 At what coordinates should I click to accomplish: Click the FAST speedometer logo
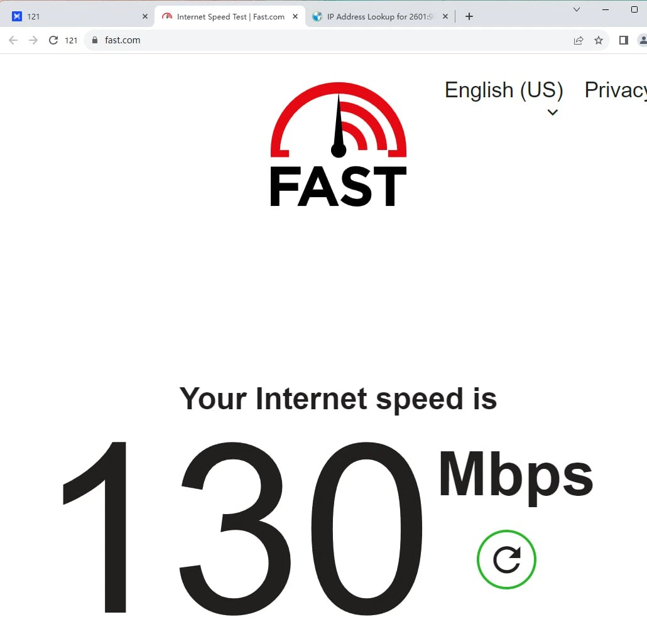point(339,144)
